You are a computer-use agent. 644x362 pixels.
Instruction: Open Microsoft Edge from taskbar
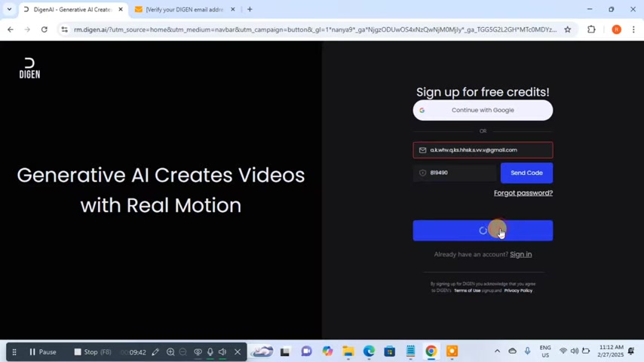[x=369, y=351]
